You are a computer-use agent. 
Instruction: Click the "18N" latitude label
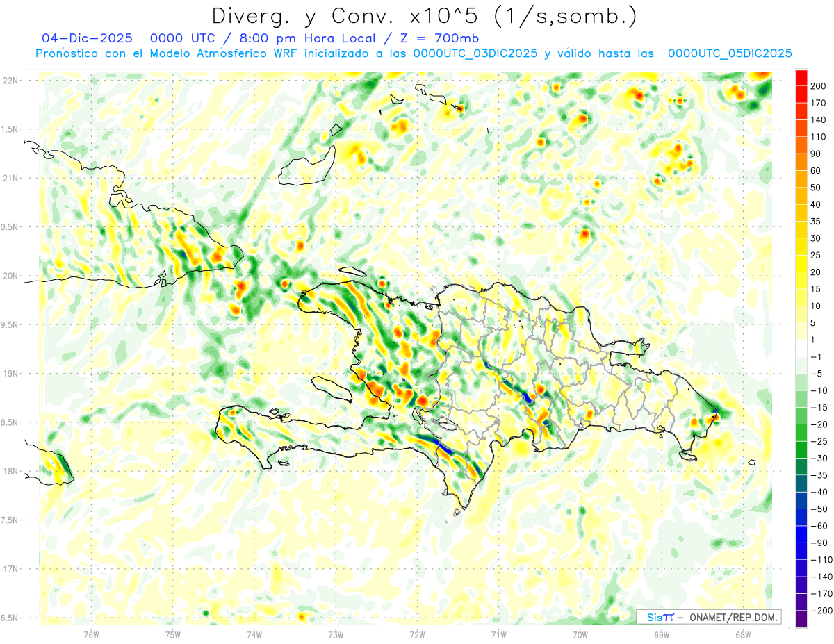click(10, 471)
